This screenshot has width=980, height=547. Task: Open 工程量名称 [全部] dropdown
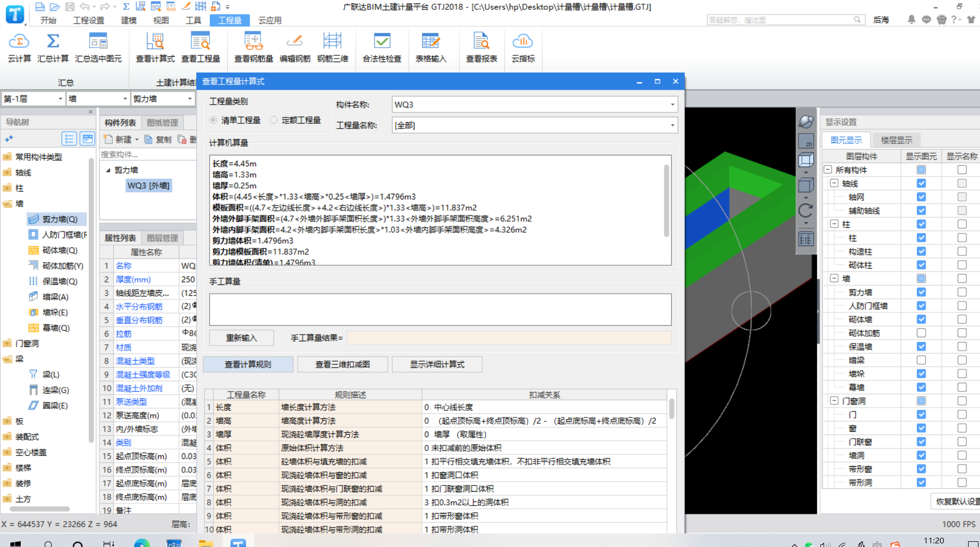tap(672, 125)
